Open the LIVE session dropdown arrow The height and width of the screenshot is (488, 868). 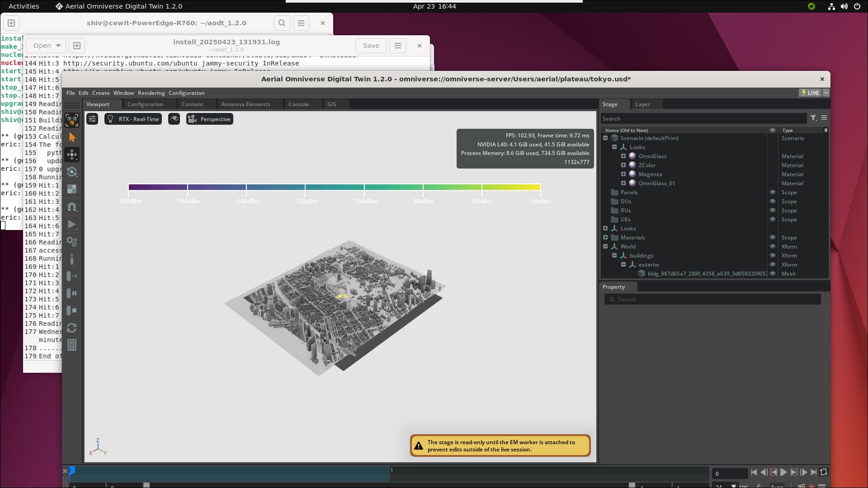[x=826, y=93]
